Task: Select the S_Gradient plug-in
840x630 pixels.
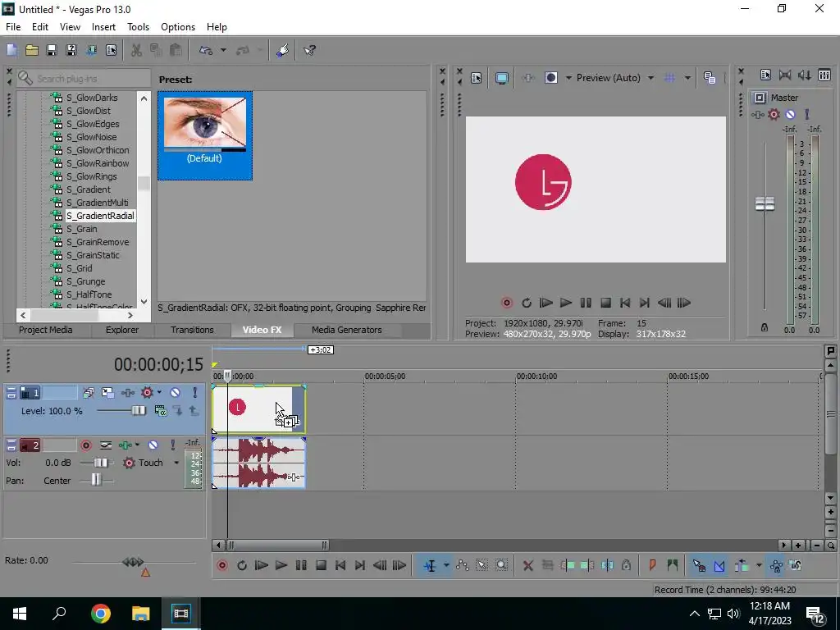Action: (x=89, y=189)
